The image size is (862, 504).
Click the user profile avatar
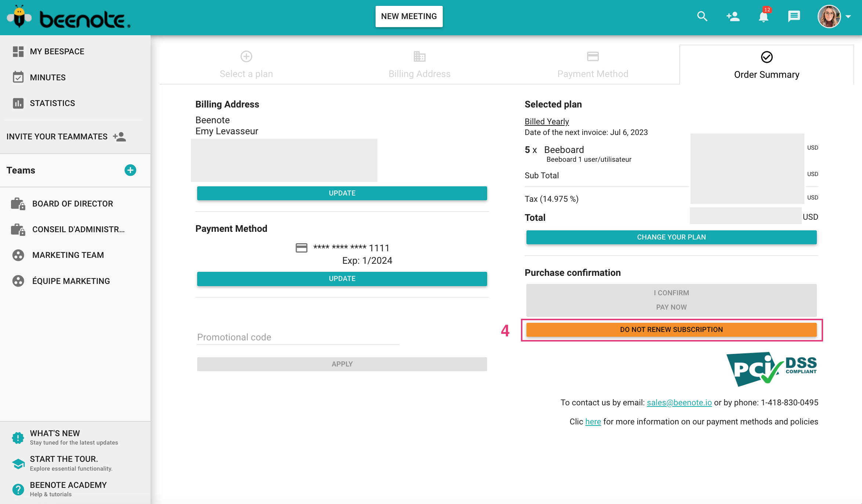point(829,17)
